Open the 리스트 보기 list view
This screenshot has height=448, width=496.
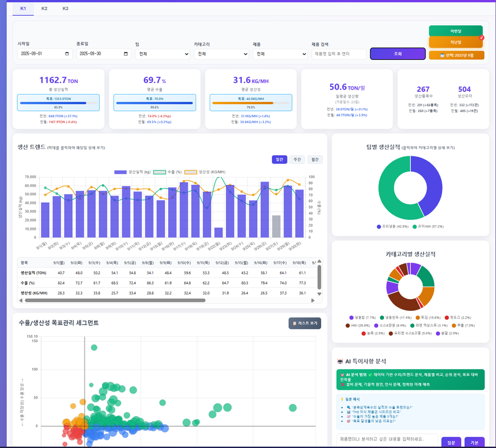click(305, 323)
